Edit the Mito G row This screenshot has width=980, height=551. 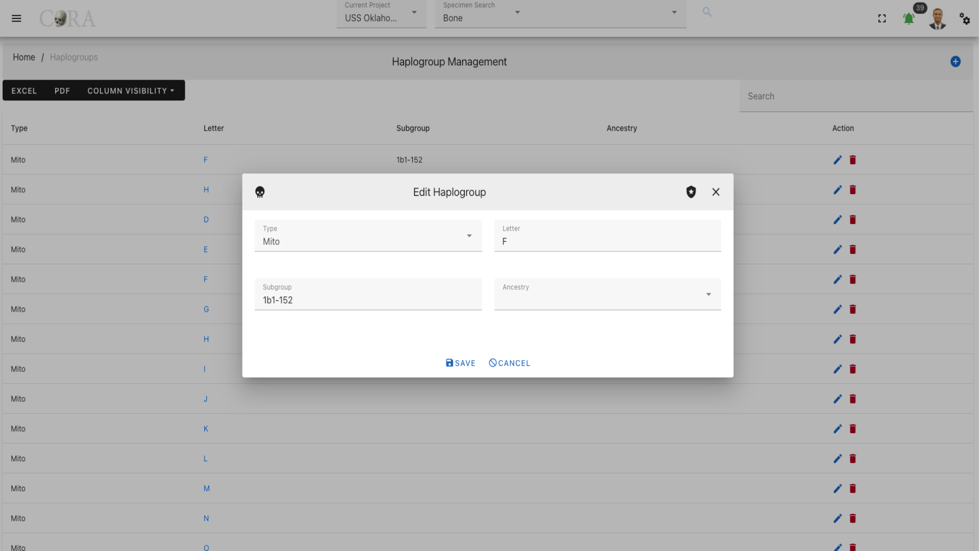(838, 309)
